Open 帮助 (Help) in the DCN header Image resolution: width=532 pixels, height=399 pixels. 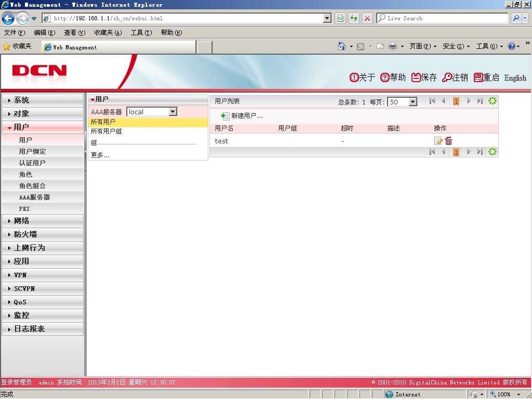click(393, 78)
